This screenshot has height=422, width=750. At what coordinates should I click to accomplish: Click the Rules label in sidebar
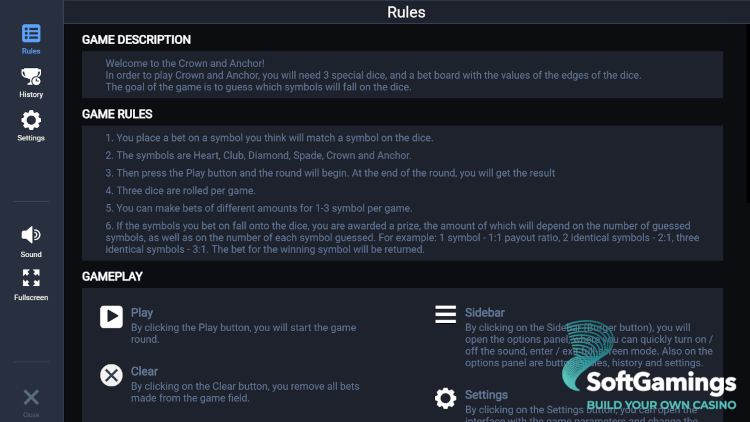tap(31, 51)
